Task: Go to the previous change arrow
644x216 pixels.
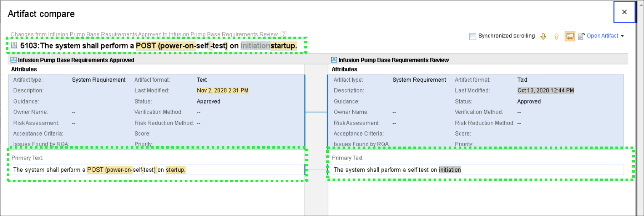Action: point(556,36)
